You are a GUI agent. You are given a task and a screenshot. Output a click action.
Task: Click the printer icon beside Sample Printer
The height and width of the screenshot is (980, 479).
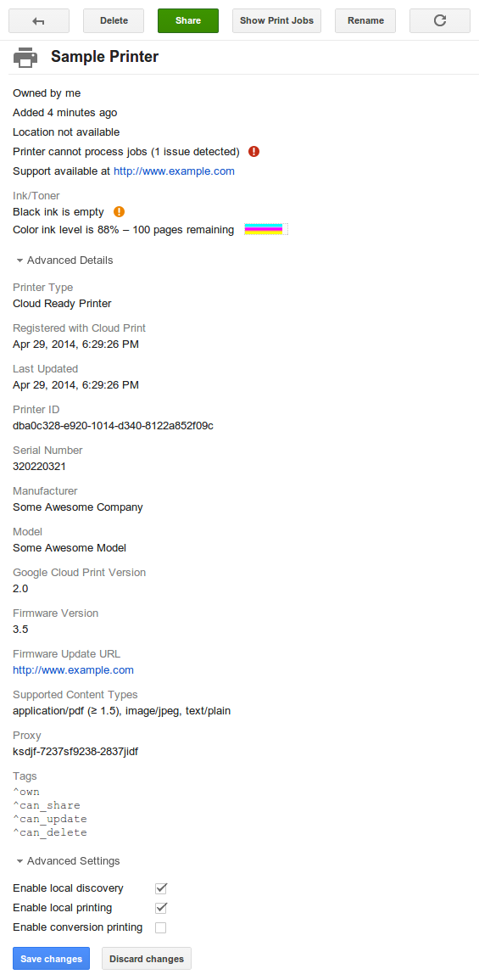pyautogui.click(x=25, y=58)
